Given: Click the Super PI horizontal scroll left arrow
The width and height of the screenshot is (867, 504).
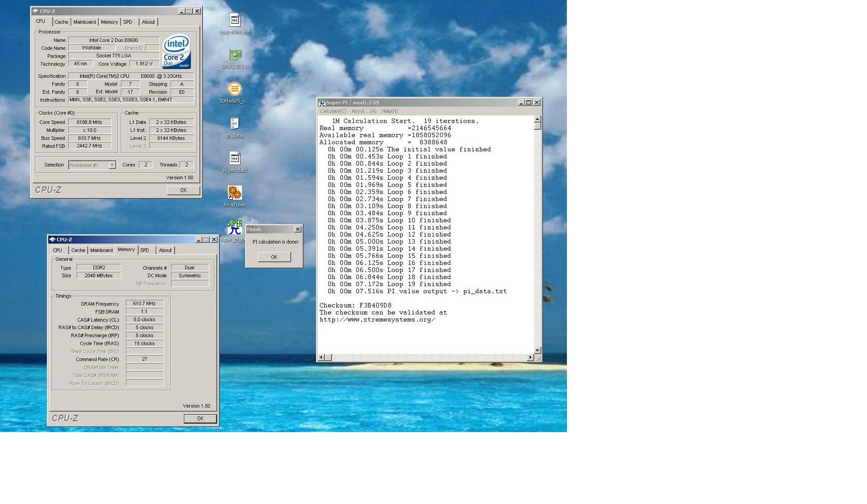Looking at the screenshot, I should [x=321, y=357].
